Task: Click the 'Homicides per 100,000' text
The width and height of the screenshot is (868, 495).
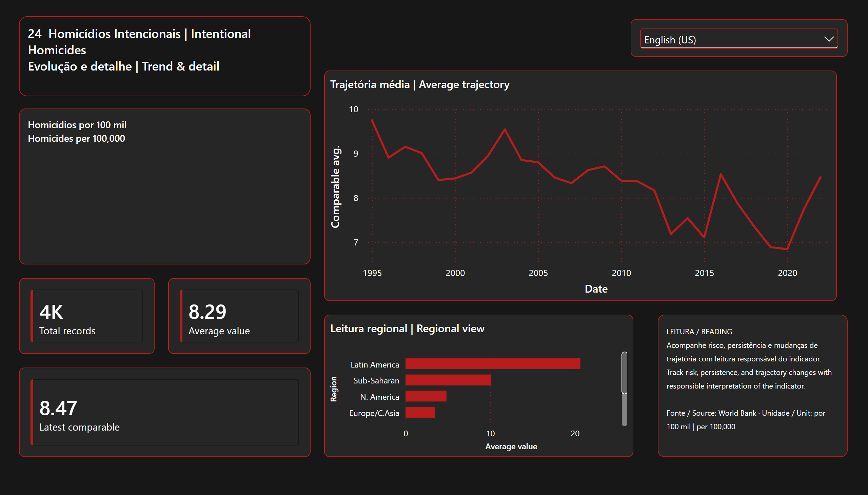Action: pyautogui.click(x=77, y=138)
